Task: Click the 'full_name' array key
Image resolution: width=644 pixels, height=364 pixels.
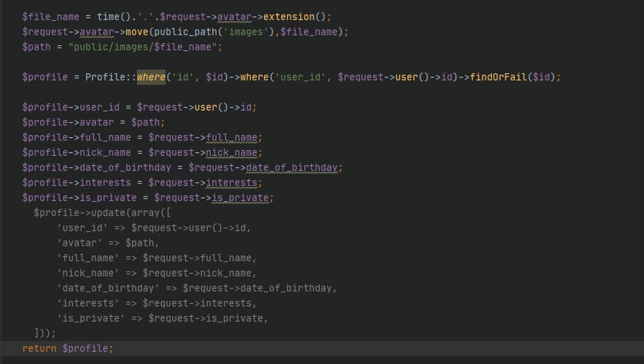Action: [x=88, y=258]
